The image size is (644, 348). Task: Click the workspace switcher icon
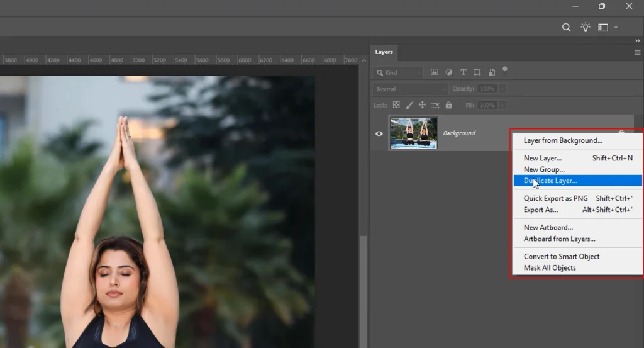[603, 28]
